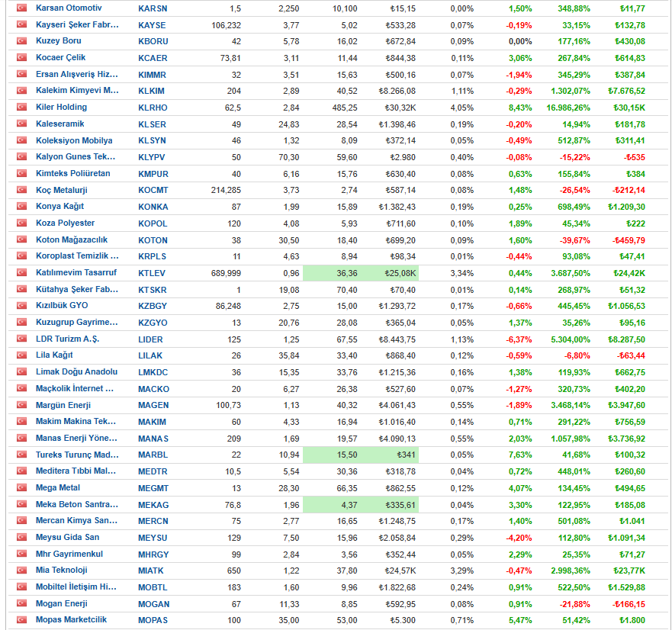Click the Koton Mağazacılık company name

coord(72,239)
